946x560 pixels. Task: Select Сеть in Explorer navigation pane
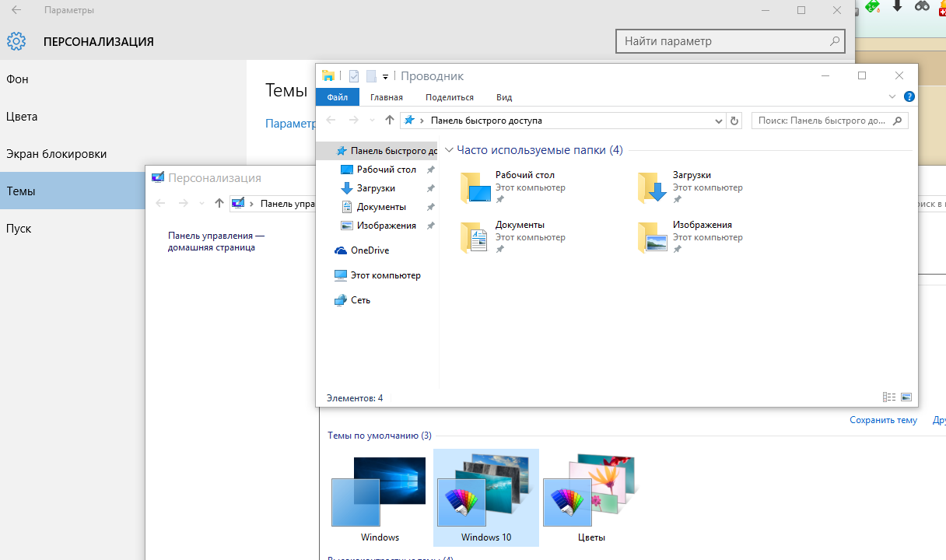click(x=352, y=300)
